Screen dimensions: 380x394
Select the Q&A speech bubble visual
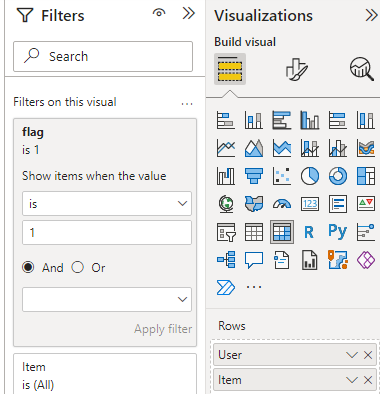(x=254, y=260)
